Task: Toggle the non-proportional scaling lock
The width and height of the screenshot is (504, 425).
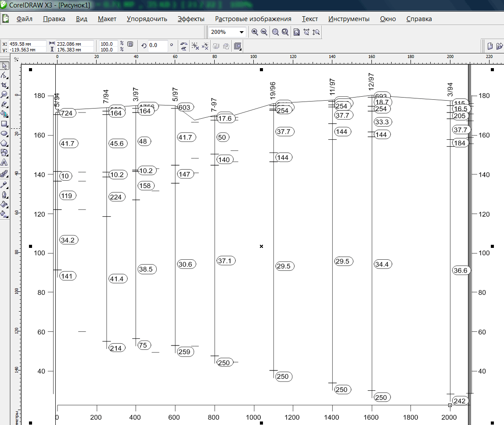Action: tap(130, 44)
